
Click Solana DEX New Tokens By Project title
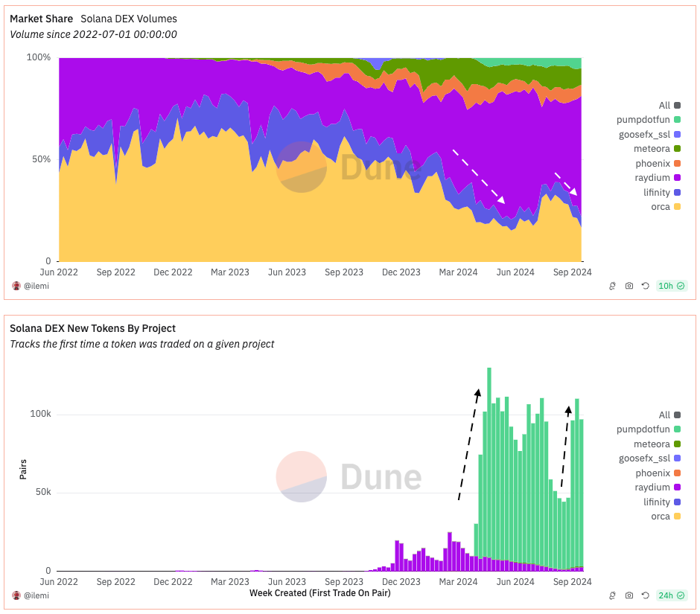click(x=93, y=328)
